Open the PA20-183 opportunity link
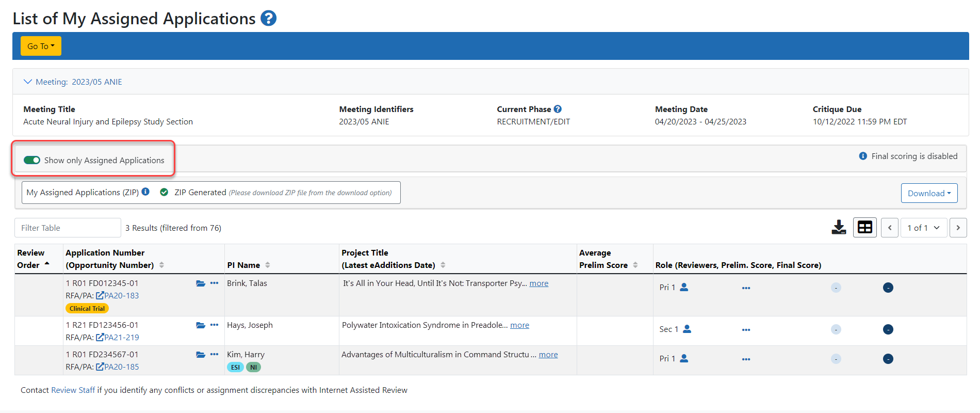The image size is (980, 413). 121,296
